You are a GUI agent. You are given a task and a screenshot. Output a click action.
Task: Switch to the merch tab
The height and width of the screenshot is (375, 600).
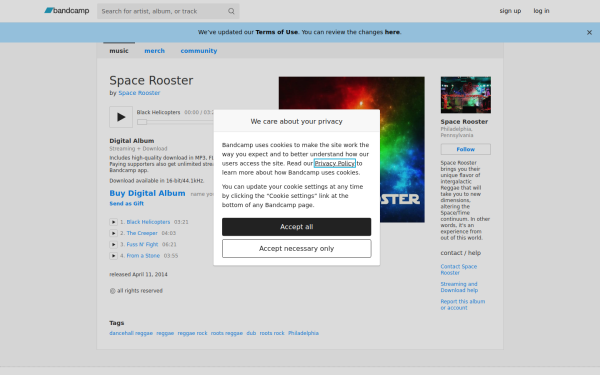(155, 51)
